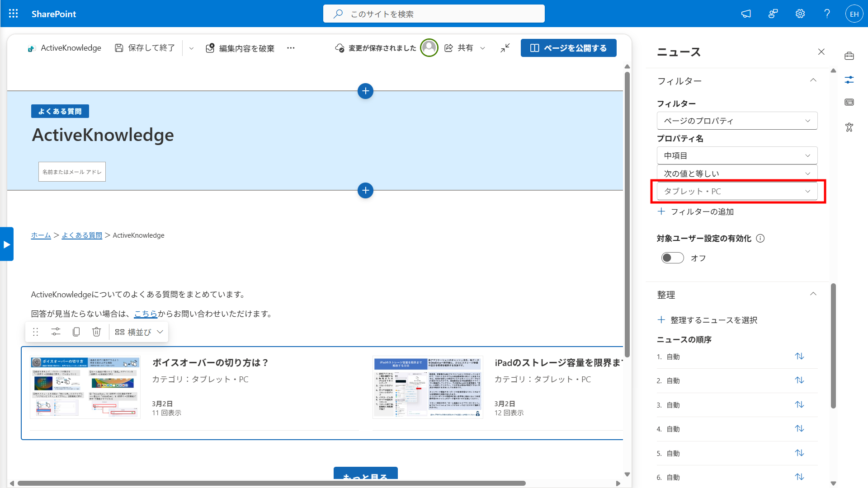This screenshot has width=868, height=488.
Task: Open the ページのプロパティ filter dropdown
Action: (x=737, y=121)
